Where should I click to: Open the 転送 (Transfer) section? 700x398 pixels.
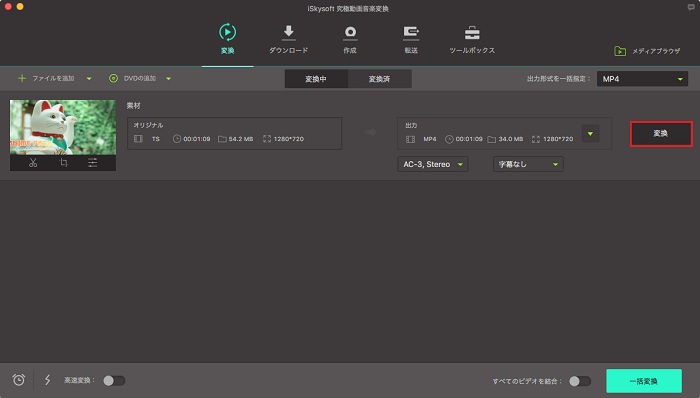(x=411, y=39)
